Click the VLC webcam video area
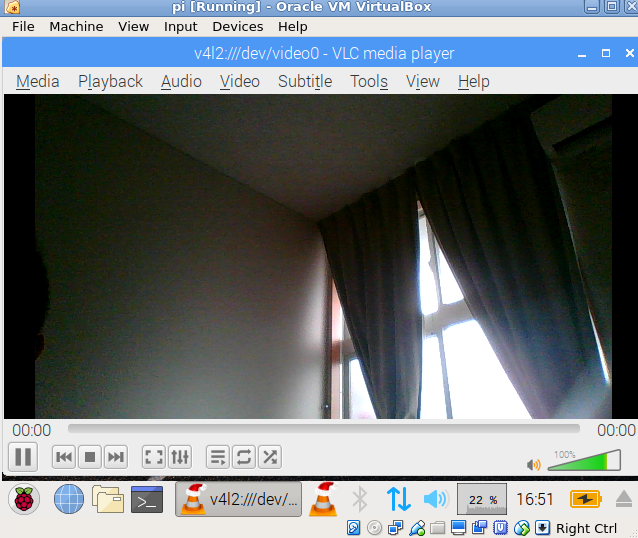 [x=323, y=256]
